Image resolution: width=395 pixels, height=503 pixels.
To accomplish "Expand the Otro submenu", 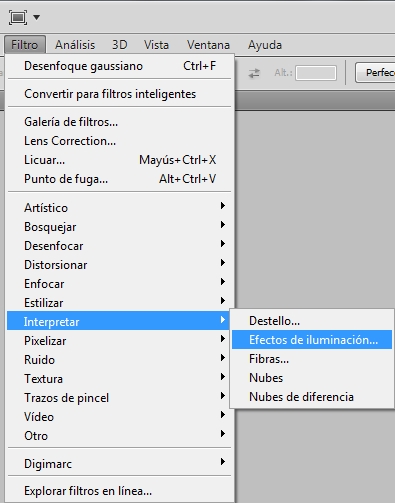I will [119, 436].
